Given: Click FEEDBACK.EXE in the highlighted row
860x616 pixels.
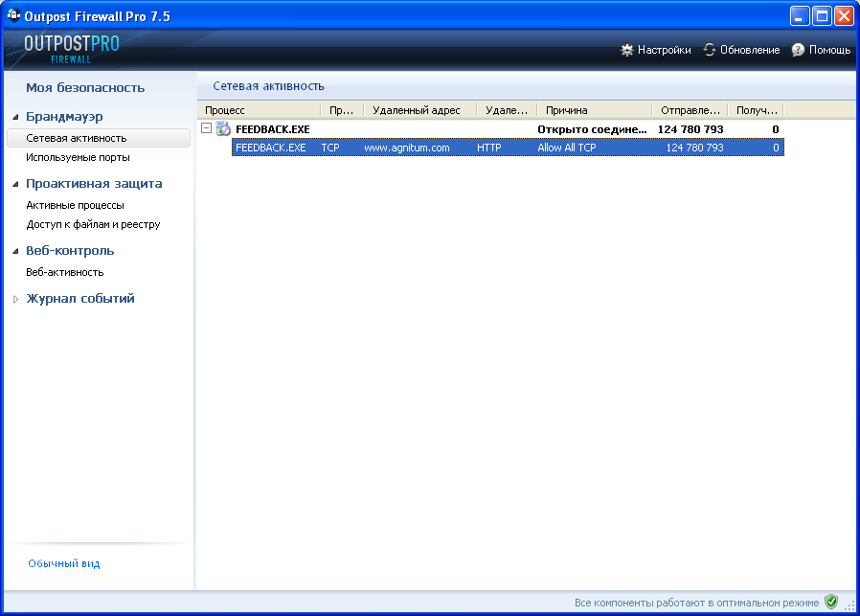Looking at the screenshot, I should 270,148.
